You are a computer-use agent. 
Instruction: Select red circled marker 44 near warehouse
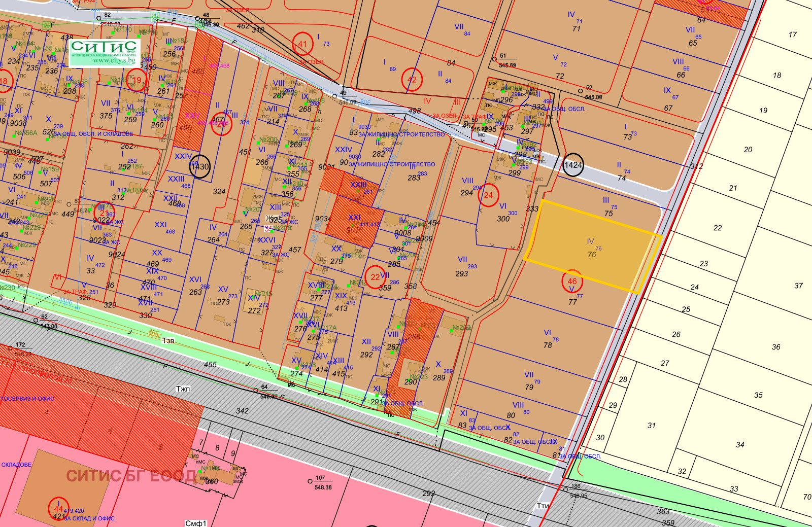point(58,508)
